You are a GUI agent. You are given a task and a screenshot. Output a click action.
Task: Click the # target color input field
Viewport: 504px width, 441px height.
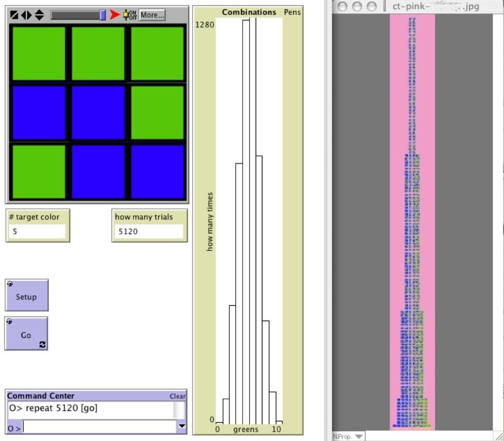37,232
